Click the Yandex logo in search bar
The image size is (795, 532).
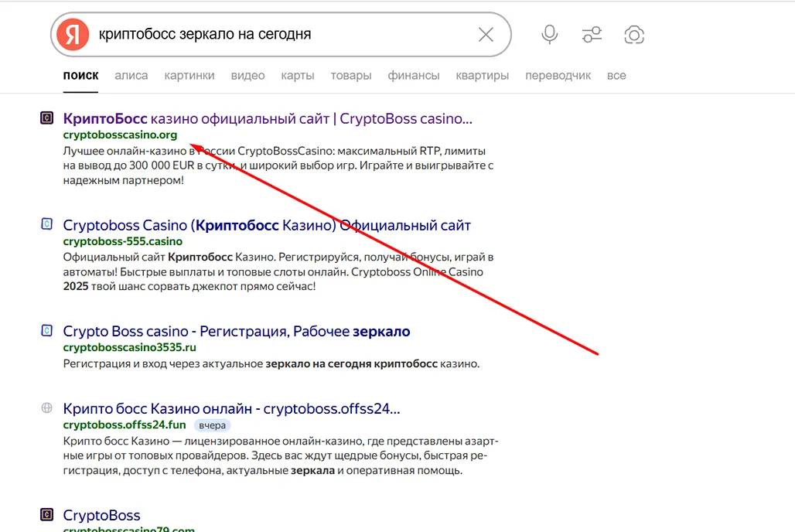pos(73,35)
